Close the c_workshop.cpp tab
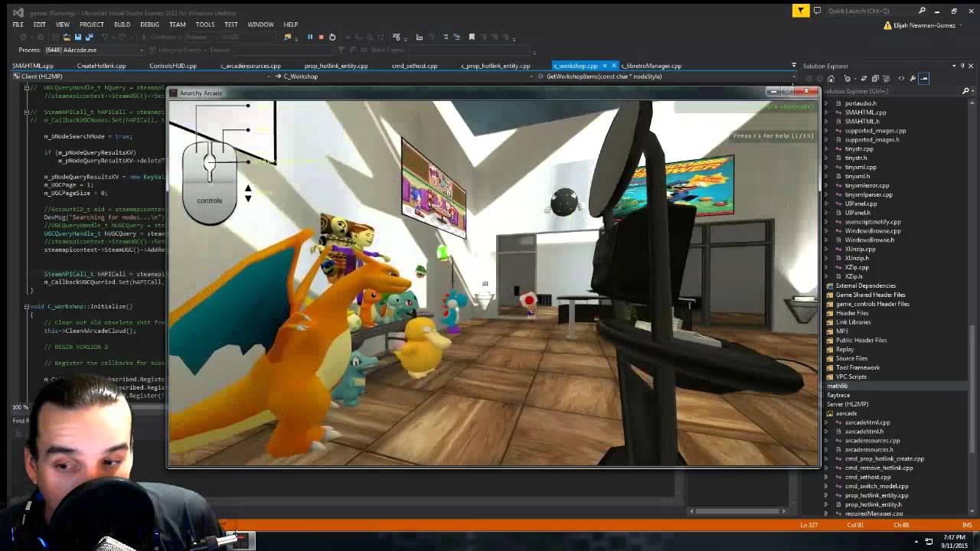This screenshot has height=551, width=980. pos(614,66)
